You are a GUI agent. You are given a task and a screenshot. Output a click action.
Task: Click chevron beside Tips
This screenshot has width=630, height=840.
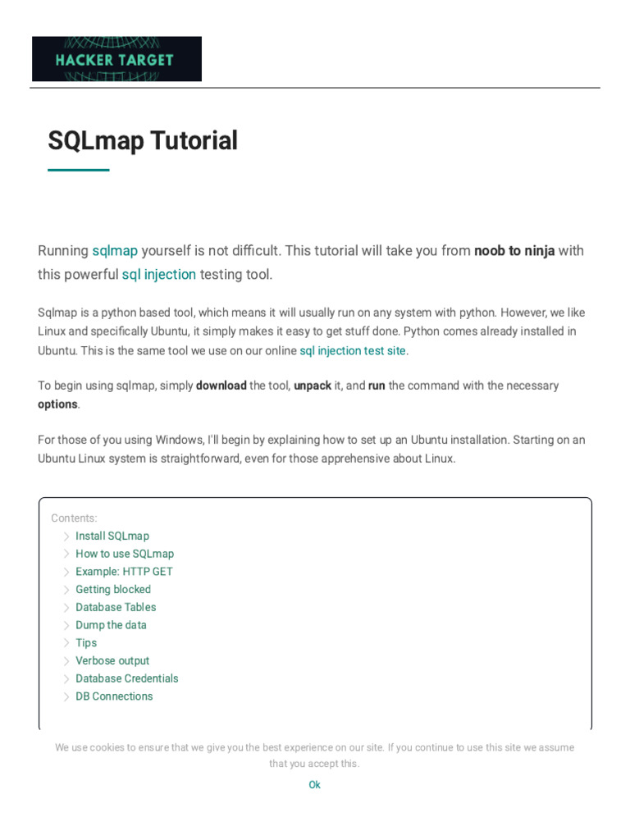pos(66,643)
